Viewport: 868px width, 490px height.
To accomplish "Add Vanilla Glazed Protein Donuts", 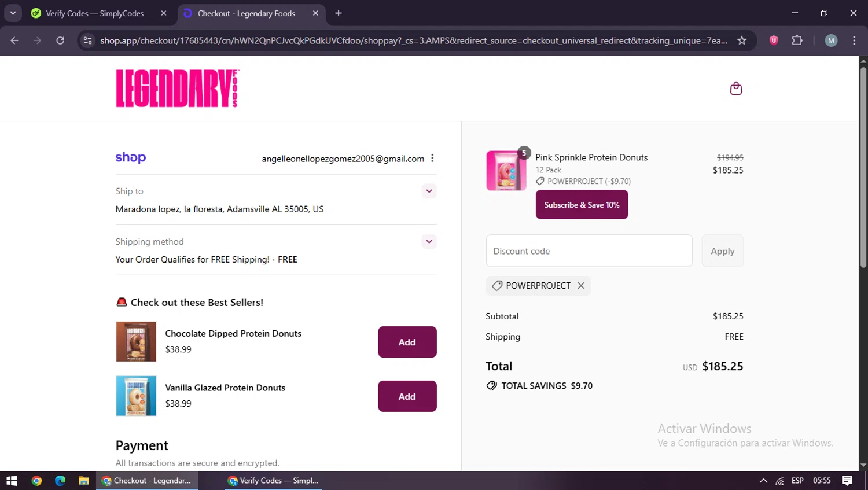I will [407, 396].
